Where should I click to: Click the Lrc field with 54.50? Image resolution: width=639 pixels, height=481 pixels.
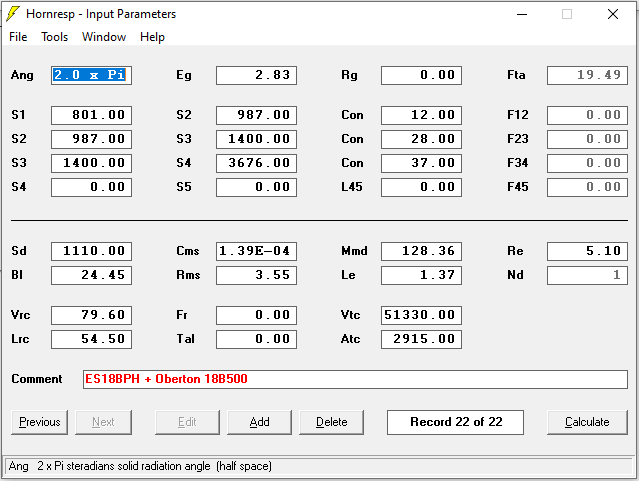click(x=91, y=340)
